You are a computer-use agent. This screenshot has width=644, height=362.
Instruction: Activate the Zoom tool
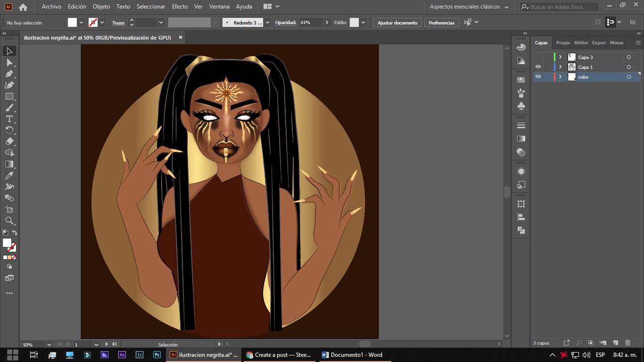(x=9, y=221)
